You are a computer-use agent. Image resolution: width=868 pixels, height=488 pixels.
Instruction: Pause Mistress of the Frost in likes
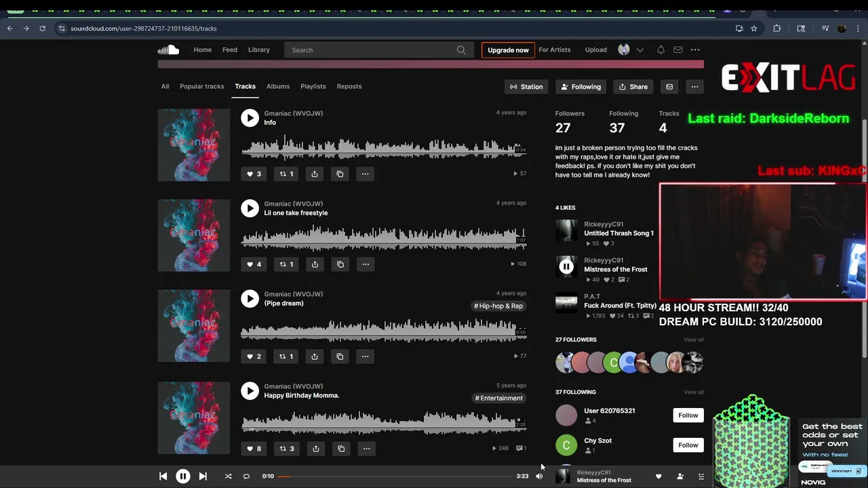pos(566,267)
